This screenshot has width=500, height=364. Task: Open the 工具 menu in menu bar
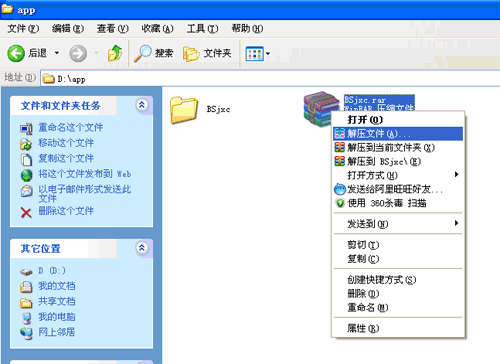[202, 29]
